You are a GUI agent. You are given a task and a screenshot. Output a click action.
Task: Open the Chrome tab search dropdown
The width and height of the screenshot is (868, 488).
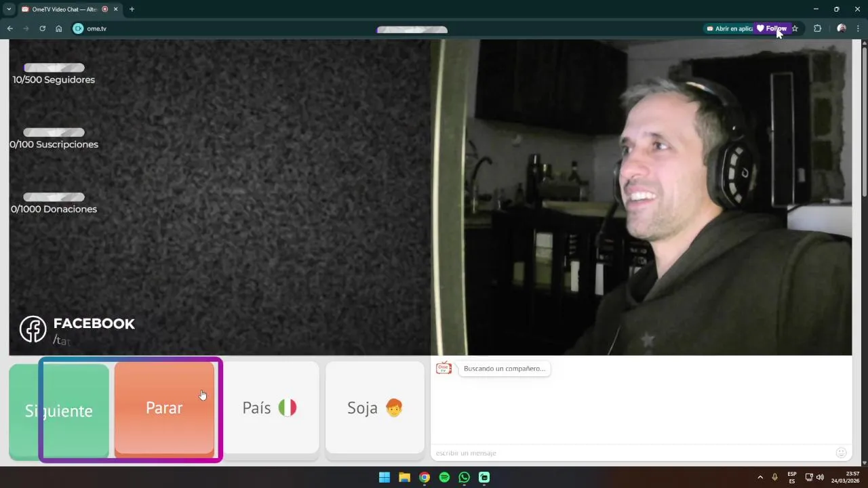9,9
